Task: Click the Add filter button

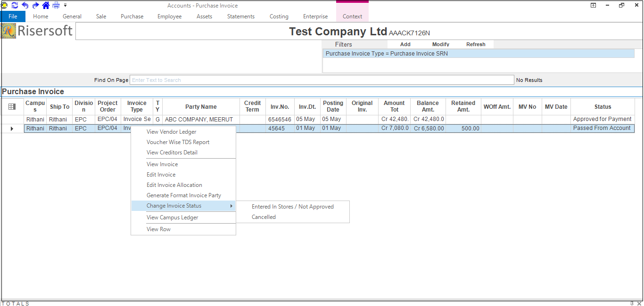Action: [405, 44]
